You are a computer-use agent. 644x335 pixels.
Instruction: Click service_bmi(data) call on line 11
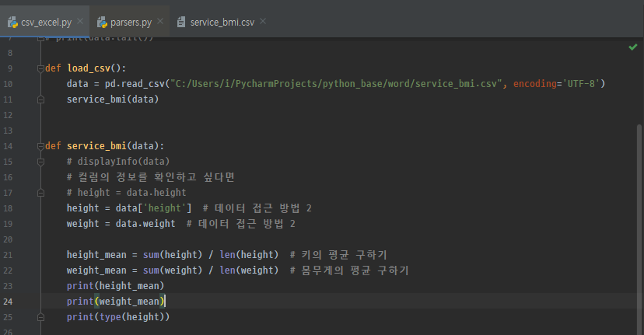(x=113, y=99)
